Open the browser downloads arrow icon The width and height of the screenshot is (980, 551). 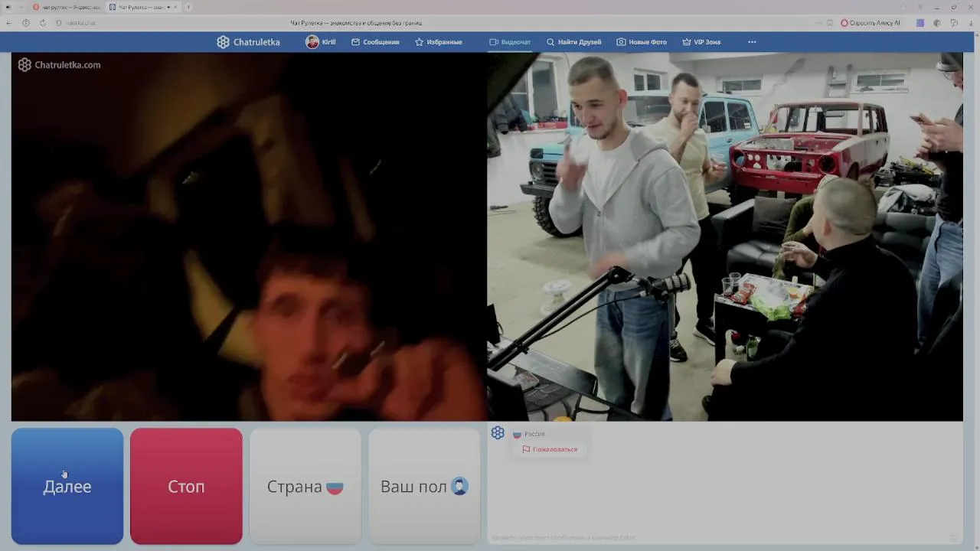pyautogui.click(x=972, y=23)
